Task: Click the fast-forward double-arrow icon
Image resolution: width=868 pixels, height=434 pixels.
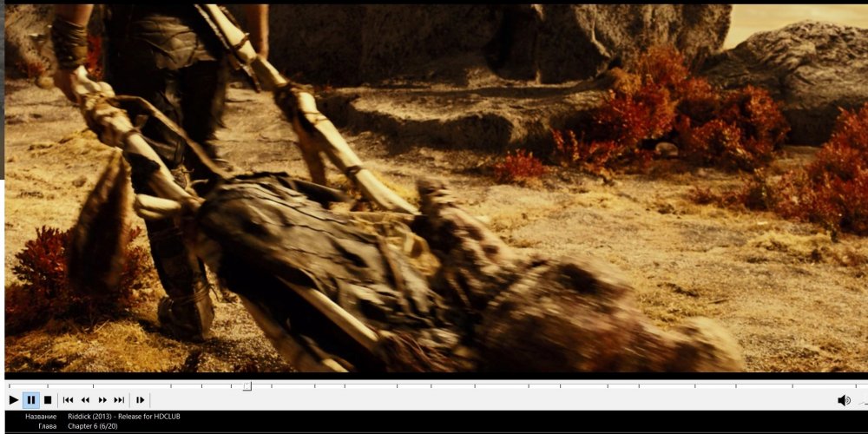Action: pyautogui.click(x=102, y=400)
